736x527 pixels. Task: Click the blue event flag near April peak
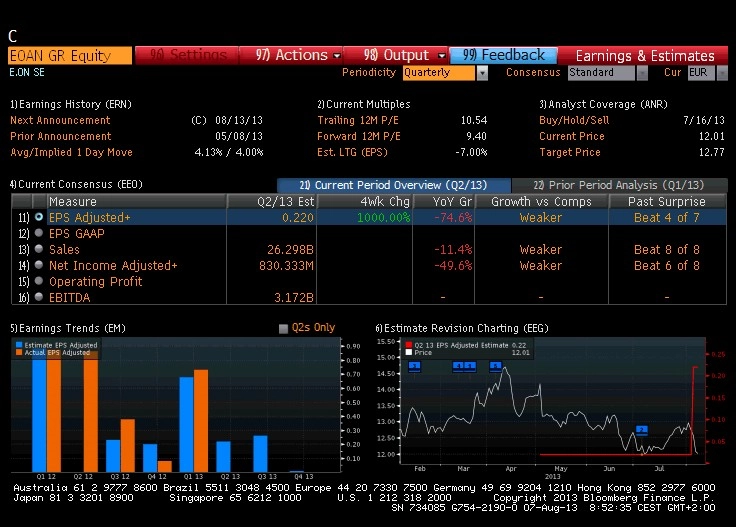pyautogui.click(x=496, y=366)
